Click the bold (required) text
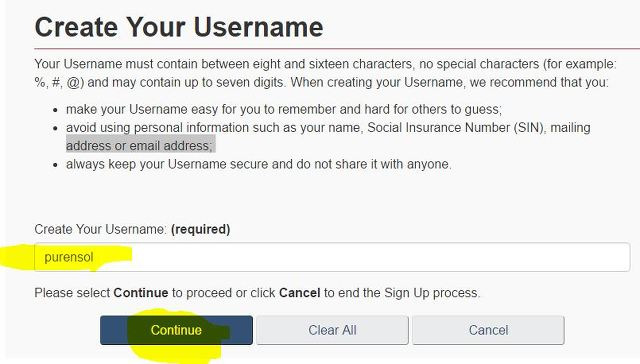 tap(200, 229)
